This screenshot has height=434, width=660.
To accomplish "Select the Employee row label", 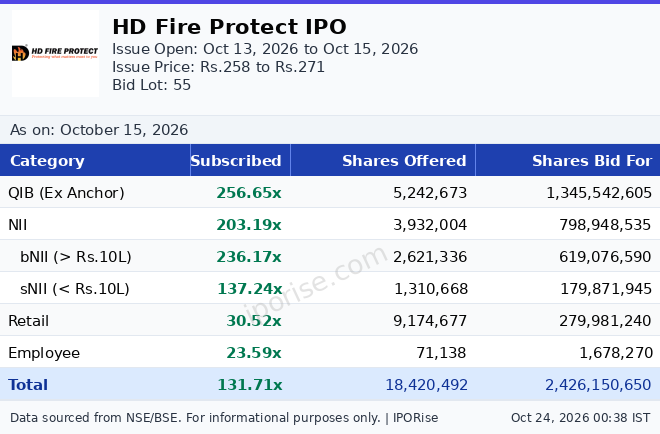I will pos(44,353).
